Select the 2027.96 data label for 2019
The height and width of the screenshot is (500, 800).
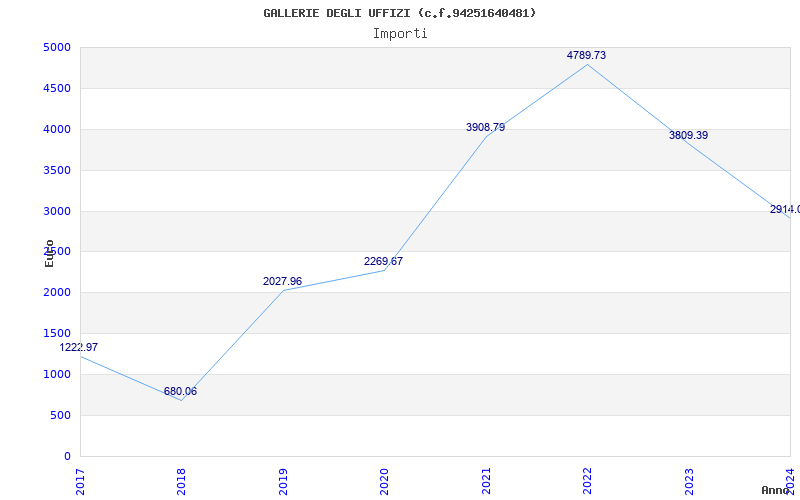click(x=282, y=281)
